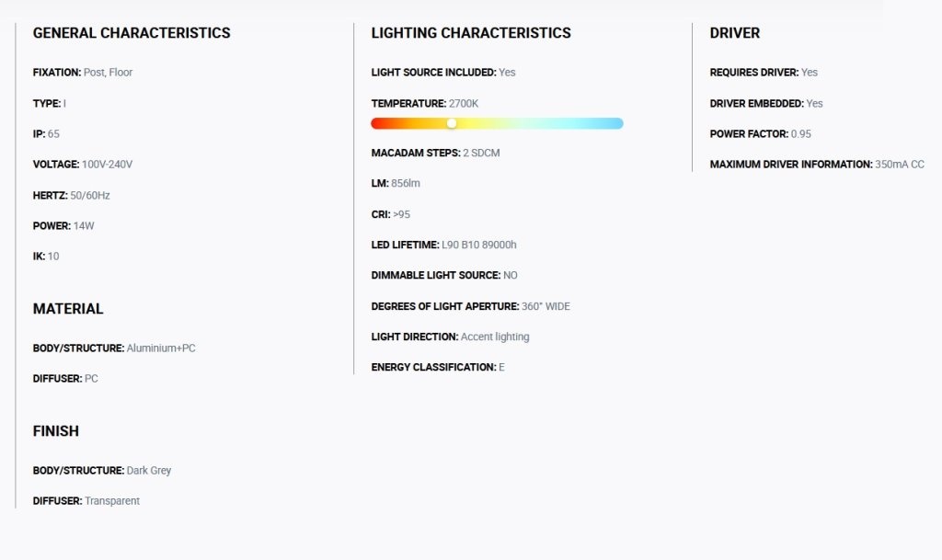Click the red end of temperature bar
The height and width of the screenshot is (560, 942).
[378, 123]
